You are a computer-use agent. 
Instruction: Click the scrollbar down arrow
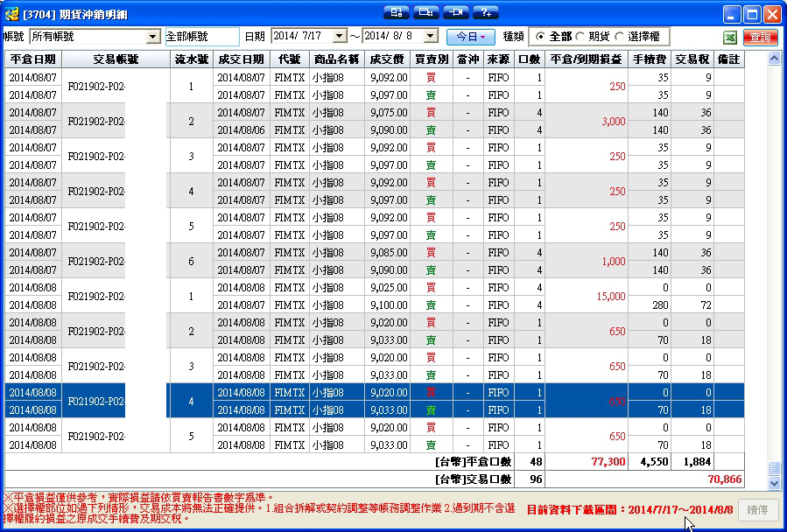(x=774, y=483)
